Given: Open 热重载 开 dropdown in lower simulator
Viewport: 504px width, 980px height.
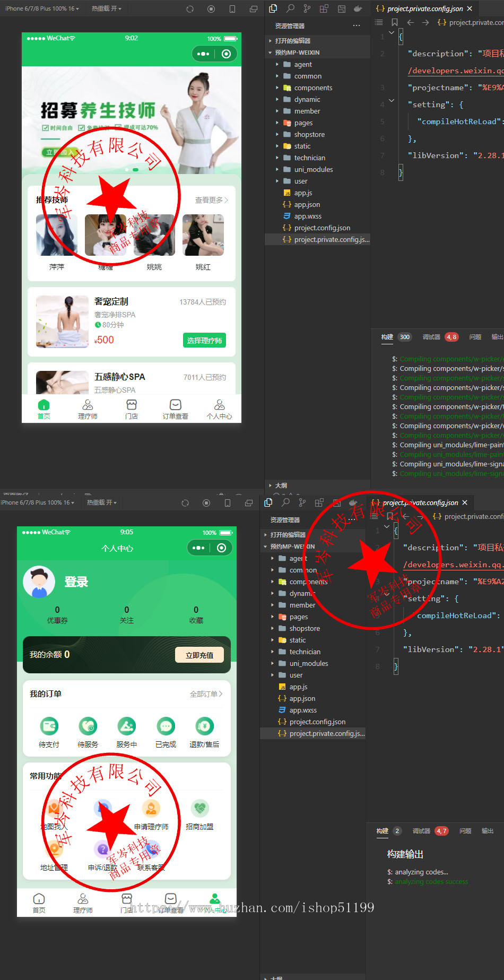Looking at the screenshot, I should 101,502.
